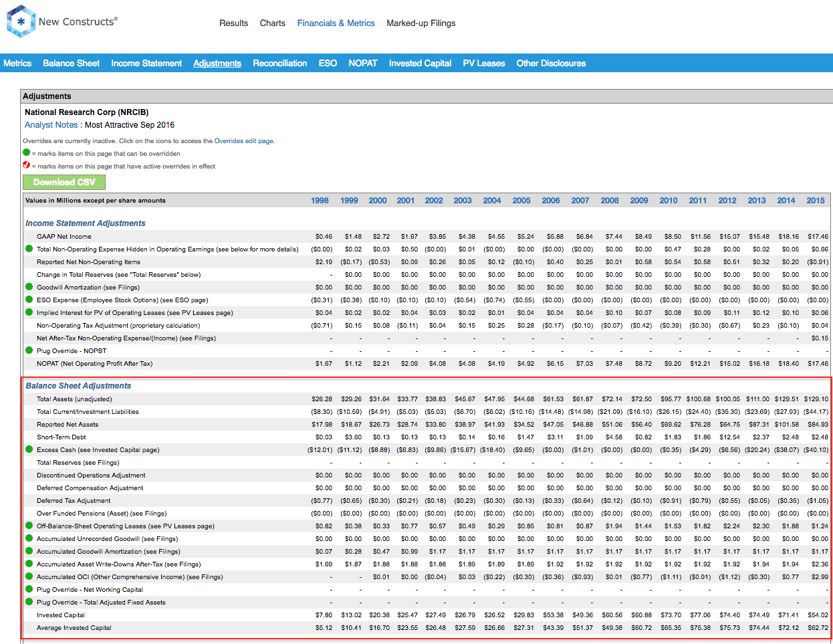
Task: Click Discontinued Operations Adjustment row label
Action: click(x=91, y=475)
